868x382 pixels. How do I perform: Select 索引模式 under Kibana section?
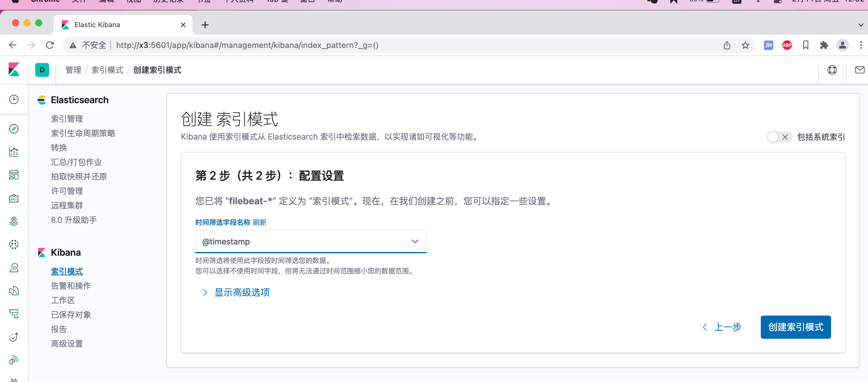pyautogui.click(x=67, y=271)
